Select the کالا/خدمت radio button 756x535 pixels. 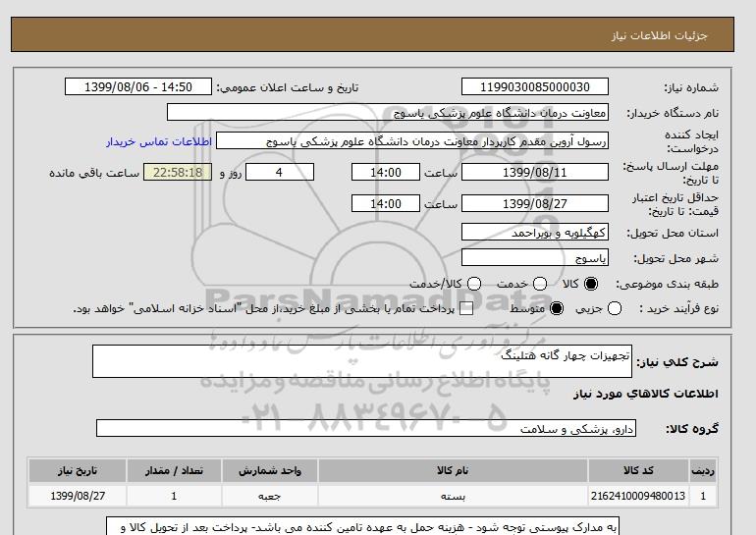[x=474, y=284]
